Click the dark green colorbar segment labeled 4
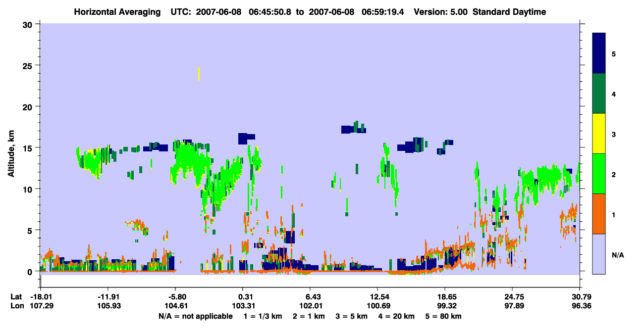 click(599, 94)
